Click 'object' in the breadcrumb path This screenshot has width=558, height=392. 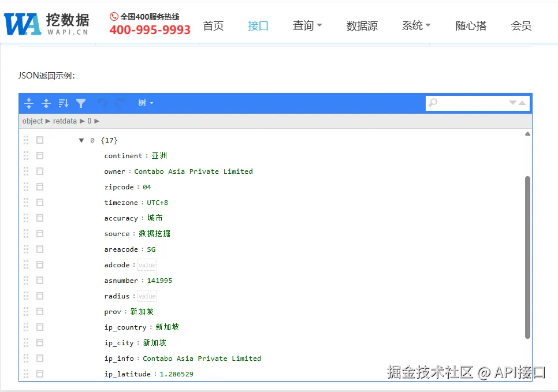pos(32,121)
